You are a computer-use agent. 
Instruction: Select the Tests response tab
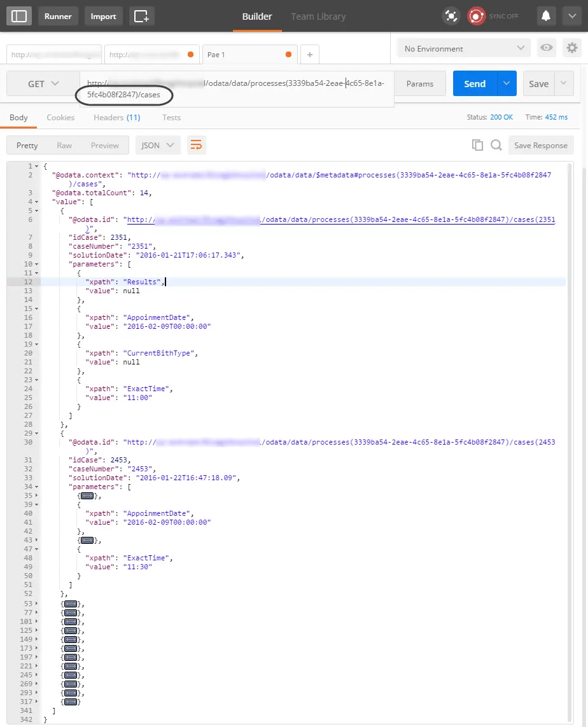pyautogui.click(x=171, y=117)
